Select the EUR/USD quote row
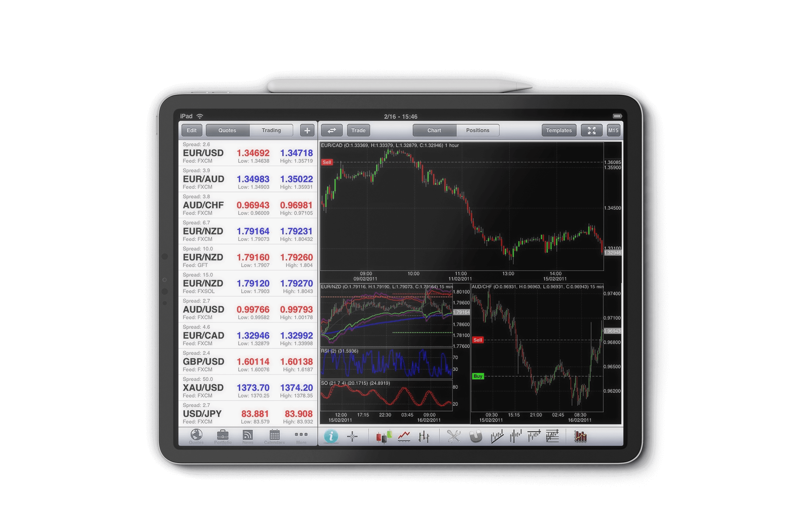This screenshot has height=532, width=798. (x=248, y=153)
